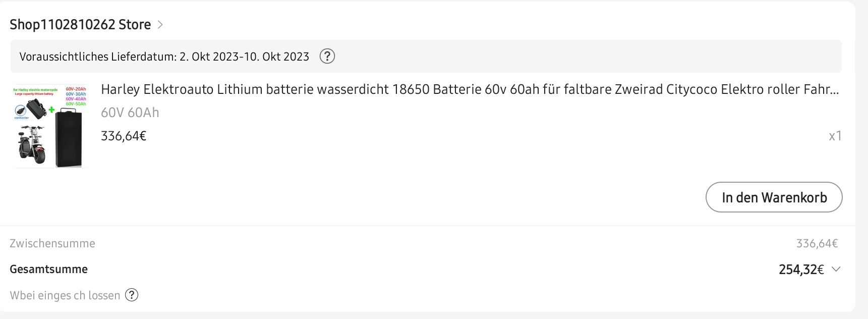Viewport: 868px width, 319px height.
Task: Click the included-tax note below Gesamtsumme
Action: (x=65, y=295)
